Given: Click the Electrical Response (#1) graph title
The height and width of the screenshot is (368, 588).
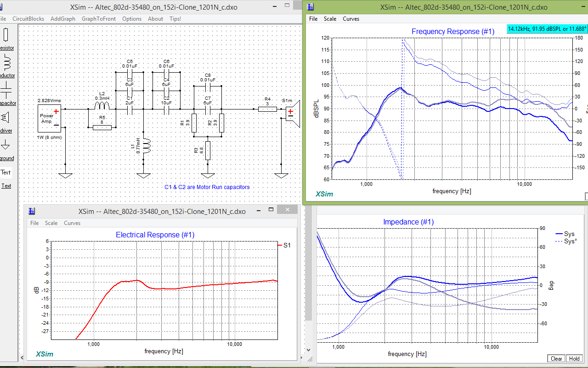Looking at the screenshot, I should pyautogui.click(x=155, y=235).
